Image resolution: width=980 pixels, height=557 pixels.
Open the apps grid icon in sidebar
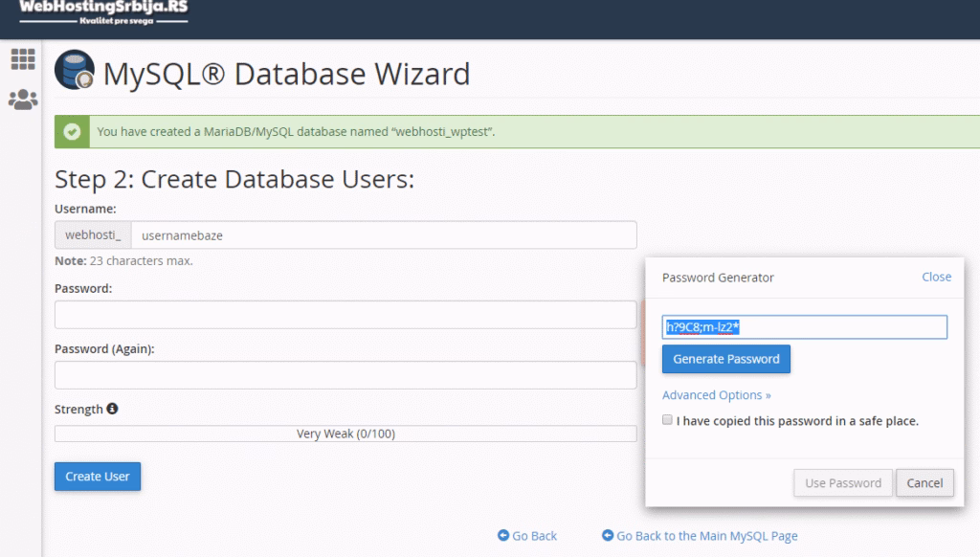click(x=23, y=58)
